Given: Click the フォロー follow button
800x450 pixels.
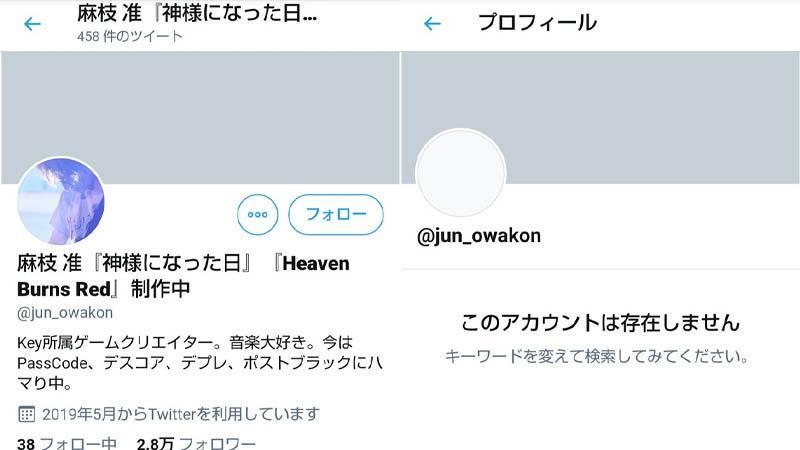Looking at the screenshot, I should pos(336,214).
